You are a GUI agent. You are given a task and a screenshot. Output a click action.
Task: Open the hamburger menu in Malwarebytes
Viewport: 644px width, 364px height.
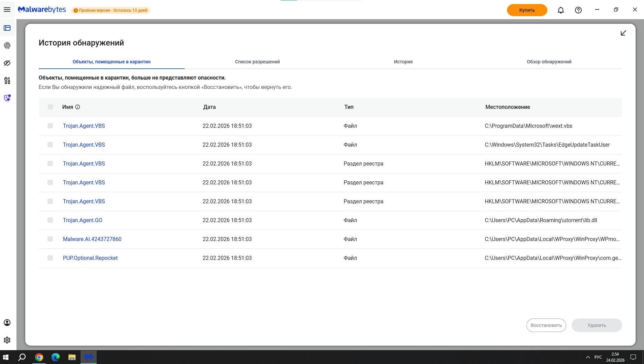coord(7,10)
